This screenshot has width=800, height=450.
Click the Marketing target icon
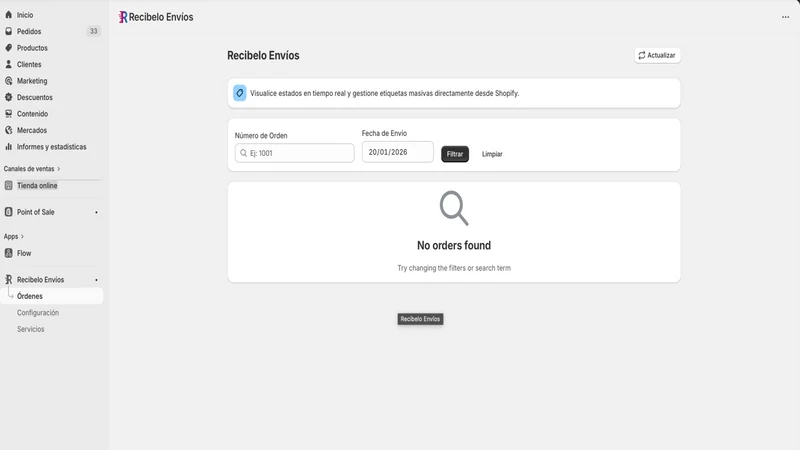pyautogui.click(x=9, y=81)
